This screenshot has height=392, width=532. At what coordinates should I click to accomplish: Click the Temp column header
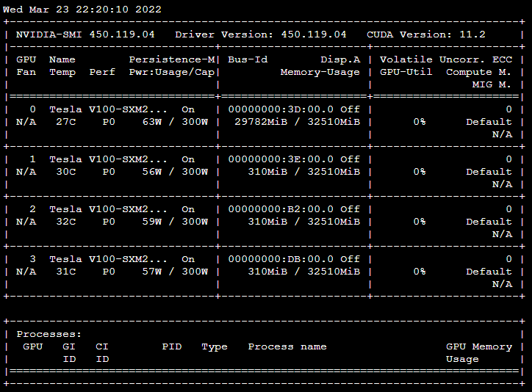pos(62,72)
